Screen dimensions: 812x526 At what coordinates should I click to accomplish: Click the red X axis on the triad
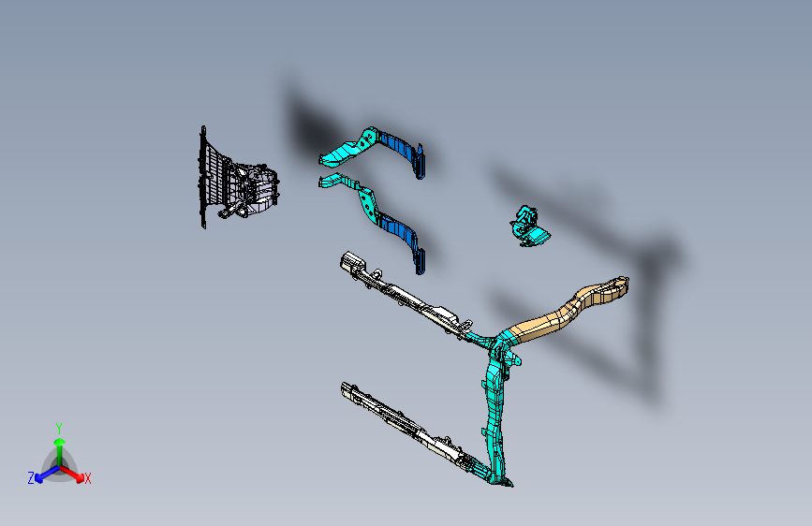pyautogui.click(x=72, y=474)
